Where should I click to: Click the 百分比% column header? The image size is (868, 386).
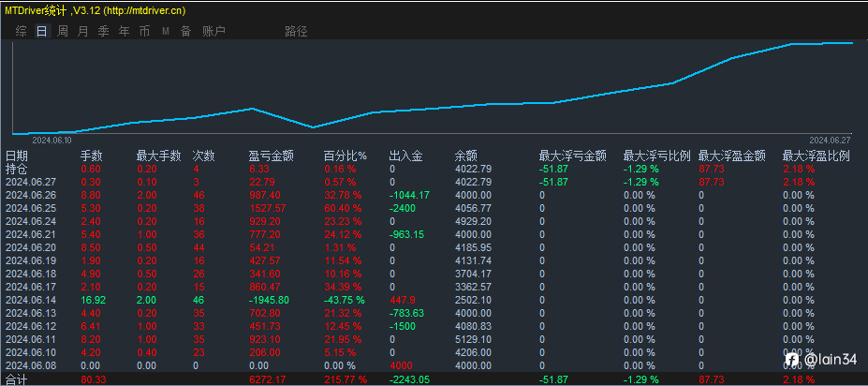346,156
